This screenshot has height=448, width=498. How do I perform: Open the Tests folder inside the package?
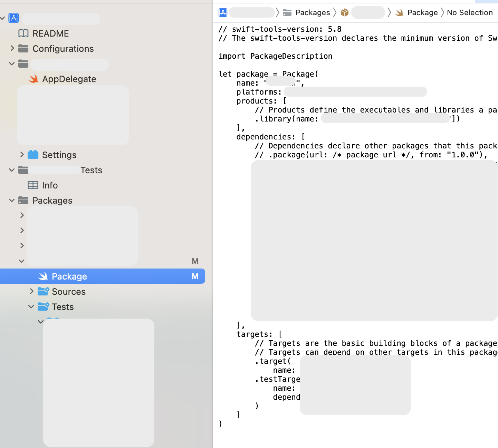click(63, 306)
